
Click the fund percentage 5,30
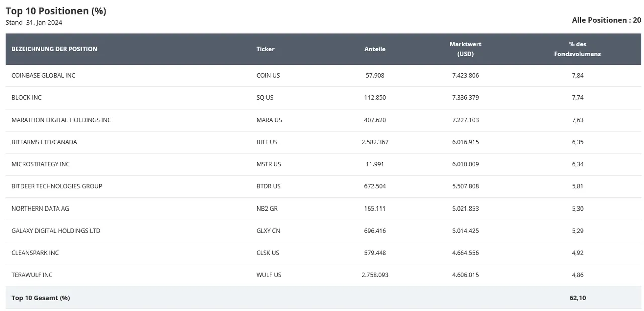(578, 208)
